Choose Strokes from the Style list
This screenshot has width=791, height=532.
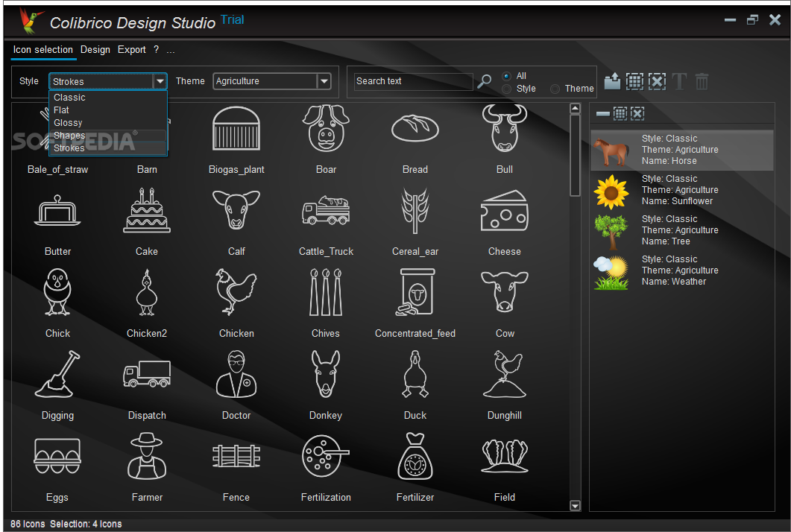(x=109, y=148)
